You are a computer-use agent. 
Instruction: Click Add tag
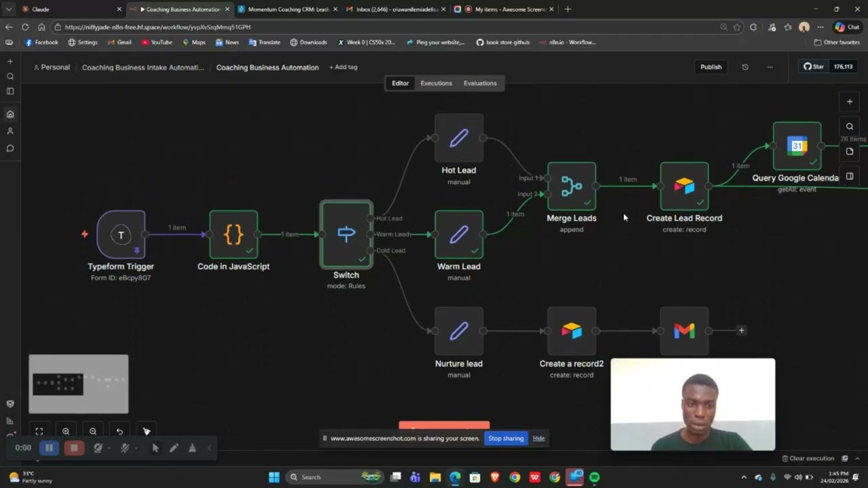[343, 67]
